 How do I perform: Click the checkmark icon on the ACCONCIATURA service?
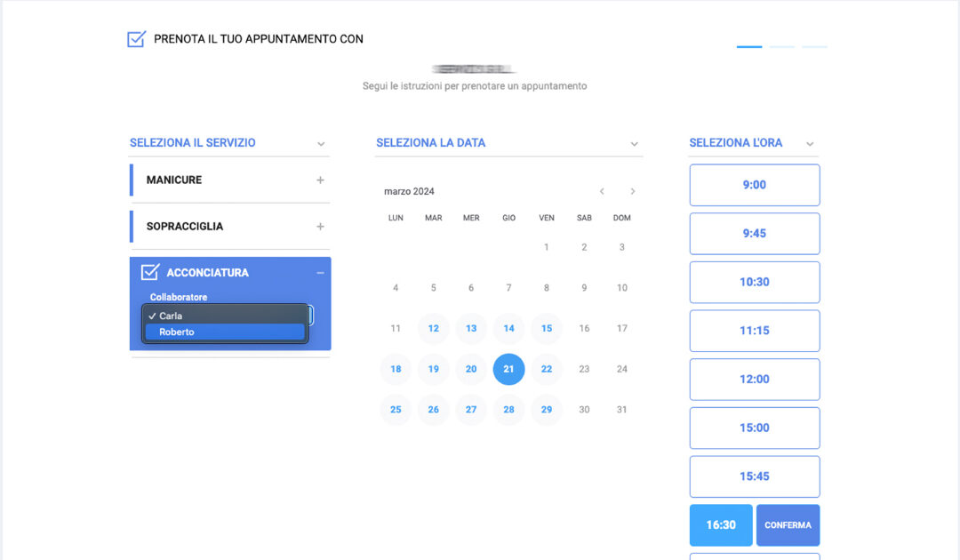[150, 272]
